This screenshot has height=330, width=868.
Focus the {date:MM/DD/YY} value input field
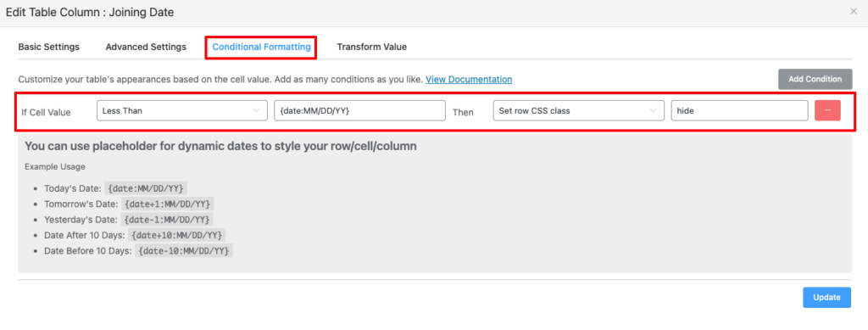click(359, 110)
